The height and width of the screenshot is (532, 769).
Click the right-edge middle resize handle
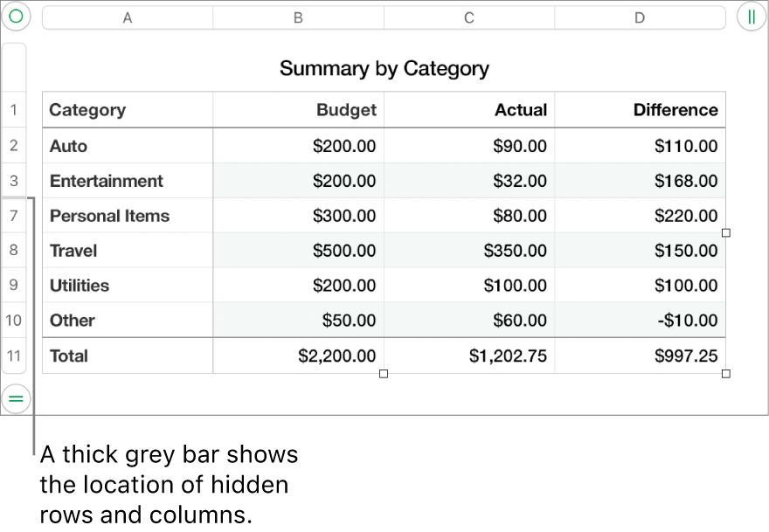pos(726,233)
